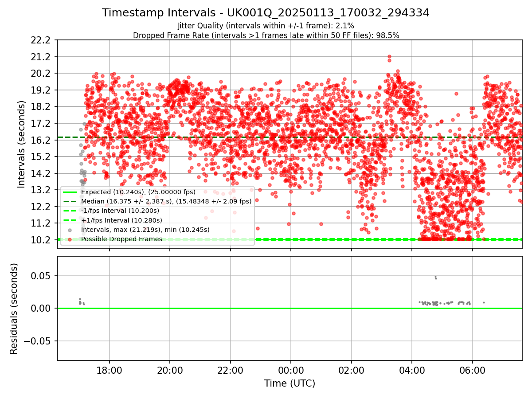This screenshot has height=399, width=532.
Task: Click the residual outlier points near 0.05 seconds
Action: (436, 278)
